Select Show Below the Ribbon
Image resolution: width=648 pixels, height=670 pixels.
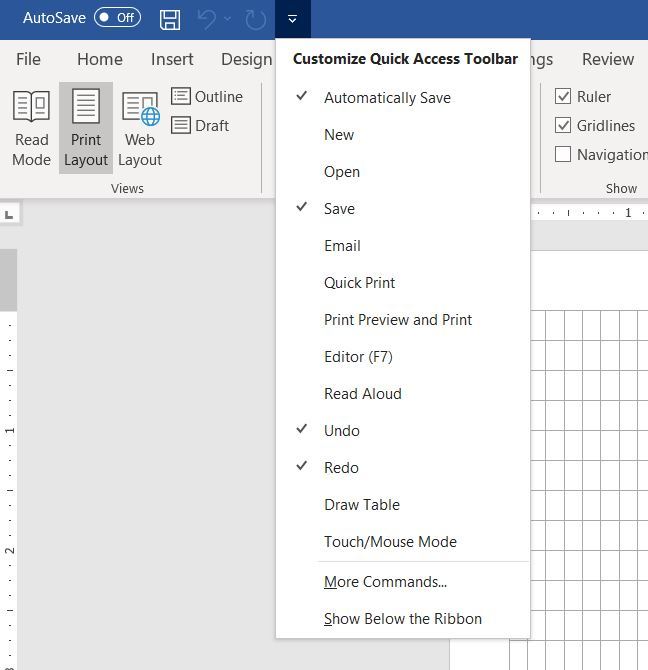[403, 619]
